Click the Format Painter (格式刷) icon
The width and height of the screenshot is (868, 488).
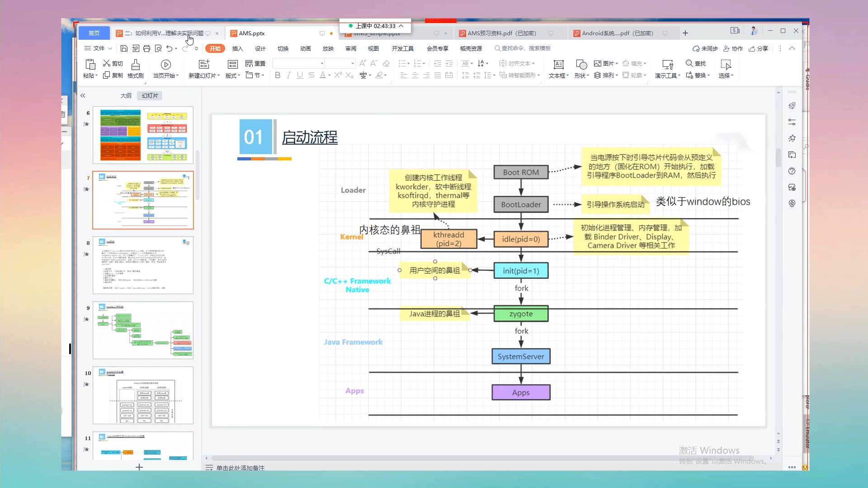click(135, 65)
